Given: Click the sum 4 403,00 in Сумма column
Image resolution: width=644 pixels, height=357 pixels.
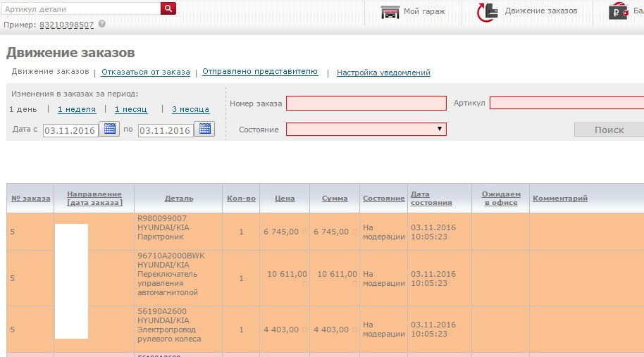Looking at the screenshot, I should [x=331, y=330].
